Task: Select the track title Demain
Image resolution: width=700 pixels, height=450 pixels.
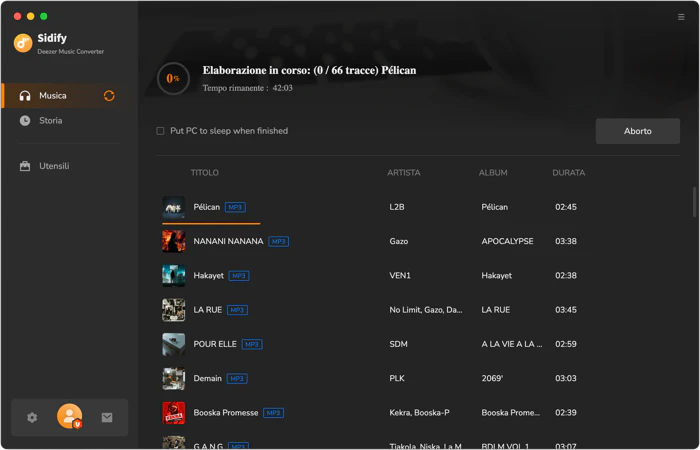Action: tap(208, 379)
